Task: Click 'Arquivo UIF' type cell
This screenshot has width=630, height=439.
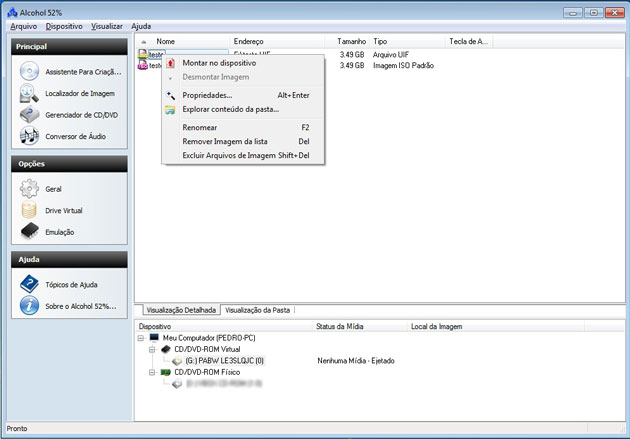Action: pos(391,55)
